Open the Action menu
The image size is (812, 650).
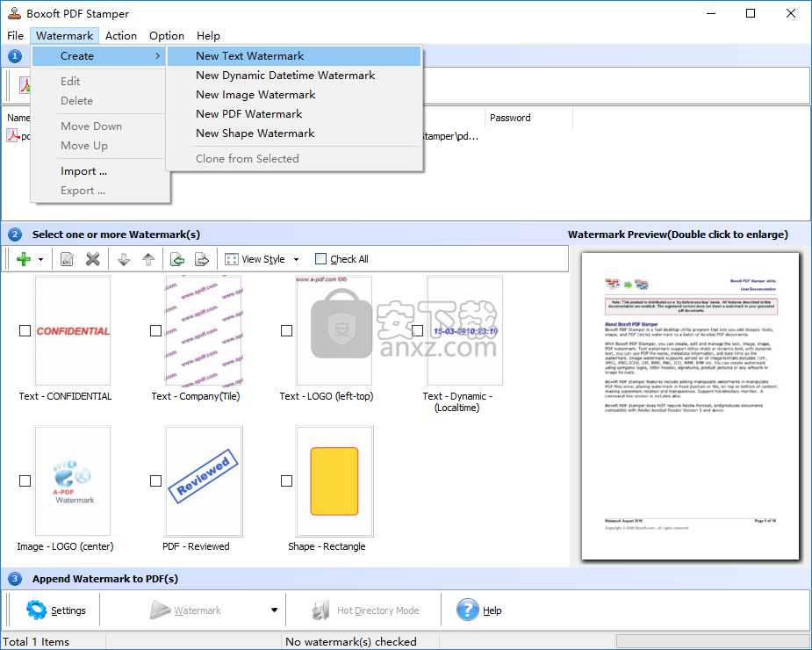pyautogui.click(x=120, y=36)
